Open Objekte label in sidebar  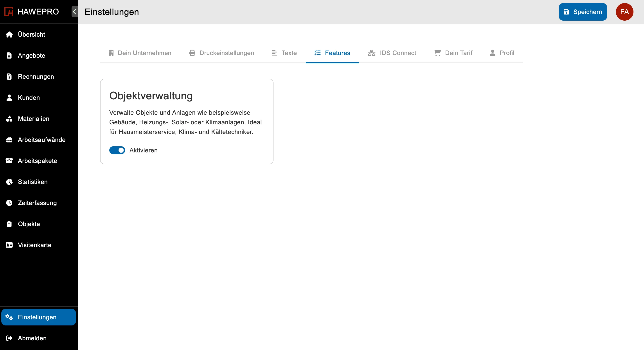pyautogui.click(x=29, y=224)
